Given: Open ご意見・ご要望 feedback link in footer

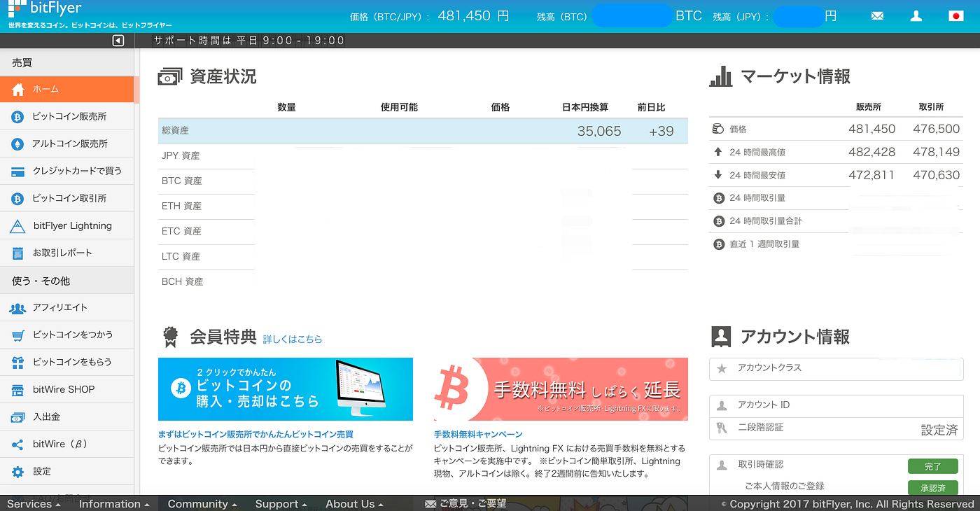Looking at the screenshot, I should (466, 504).
